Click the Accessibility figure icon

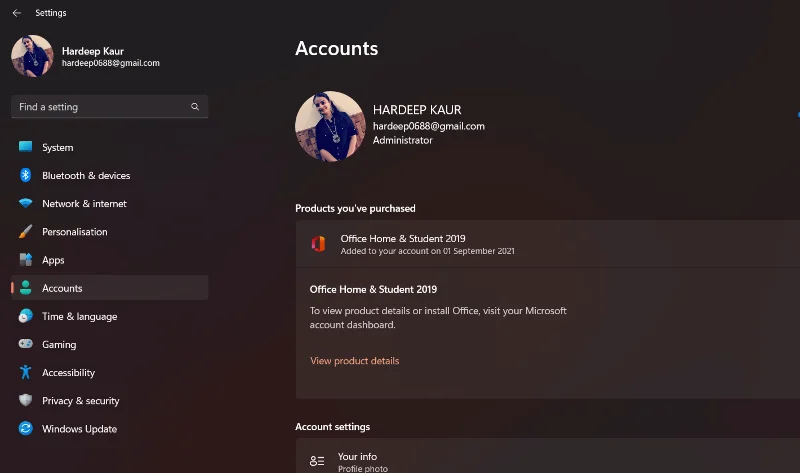click(26, 372)
